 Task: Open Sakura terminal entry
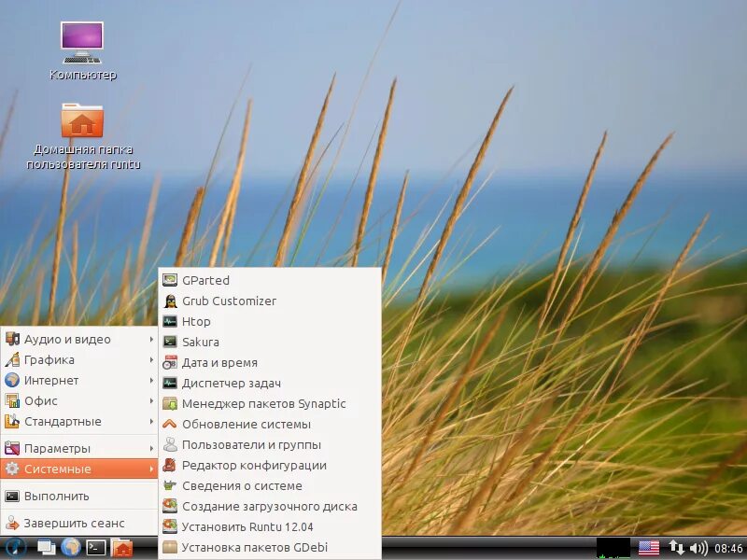coord(270,342)
